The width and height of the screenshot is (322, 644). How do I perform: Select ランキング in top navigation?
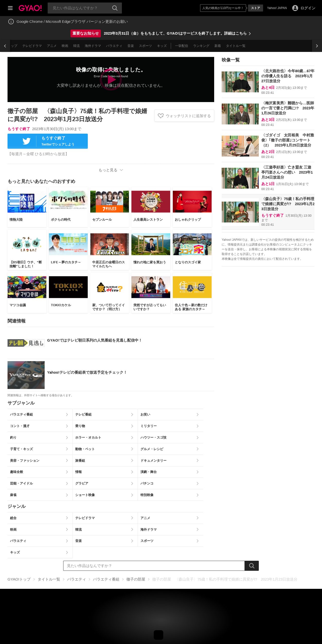tap(201, 46)
